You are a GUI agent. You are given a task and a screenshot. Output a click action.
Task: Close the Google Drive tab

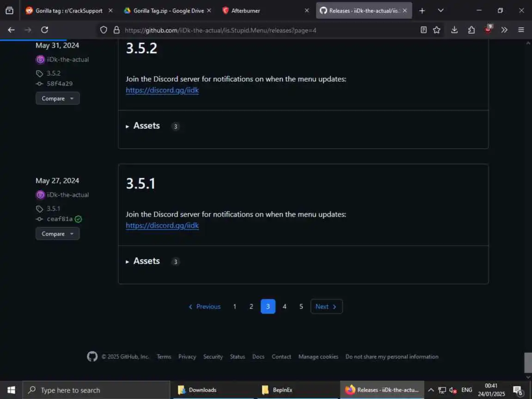click(209, 11)
